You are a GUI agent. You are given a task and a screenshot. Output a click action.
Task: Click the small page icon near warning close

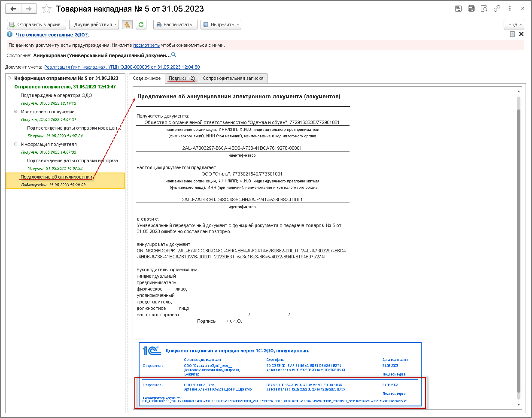(512, 34)
